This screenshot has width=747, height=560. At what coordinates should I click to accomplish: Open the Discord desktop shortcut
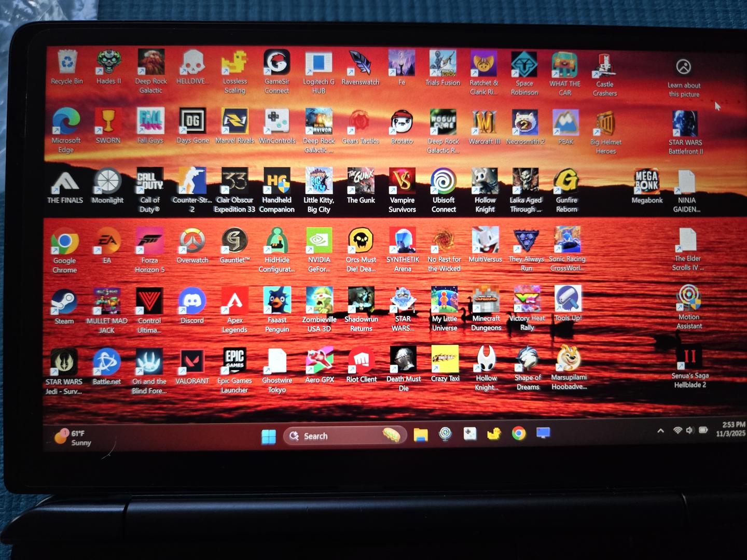(192, 301)
